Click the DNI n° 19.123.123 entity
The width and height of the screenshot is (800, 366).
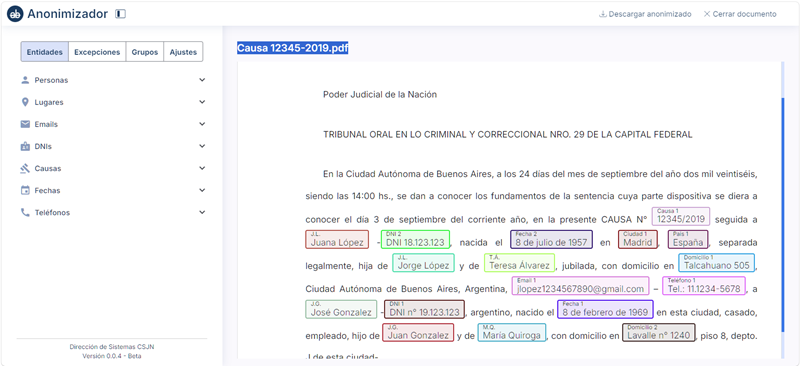click(424, 309)
